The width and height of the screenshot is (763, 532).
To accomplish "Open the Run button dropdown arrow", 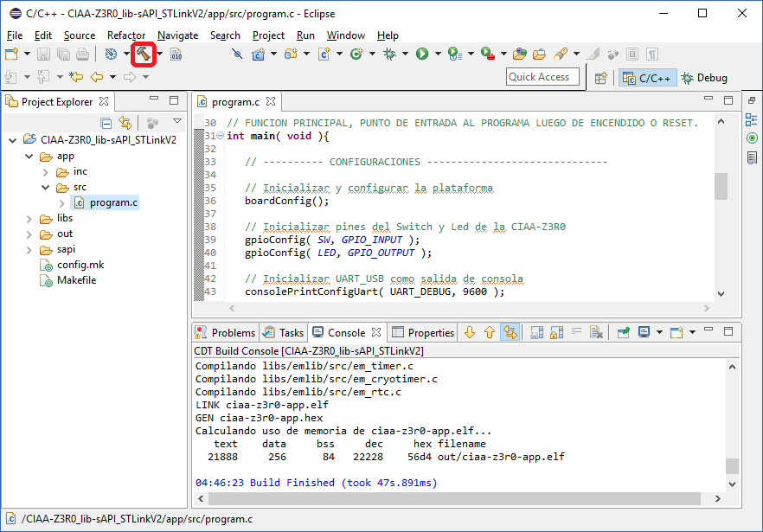I will click(x=438, y=54).
